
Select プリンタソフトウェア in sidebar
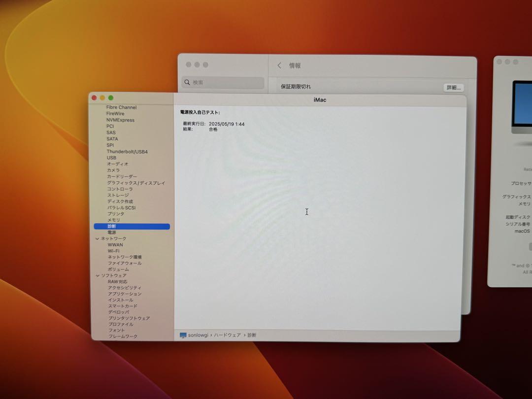tap(129, 318)
